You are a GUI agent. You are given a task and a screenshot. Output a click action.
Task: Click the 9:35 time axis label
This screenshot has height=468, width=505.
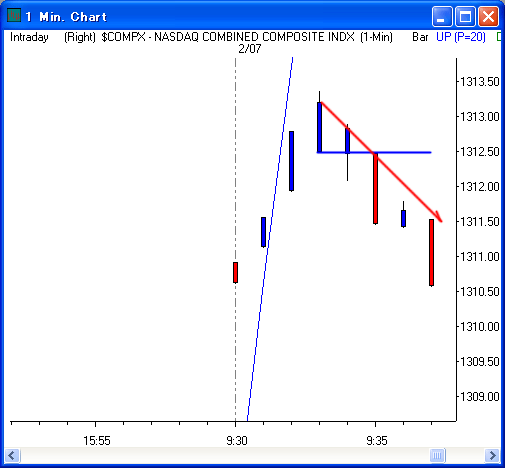(377, 441)
